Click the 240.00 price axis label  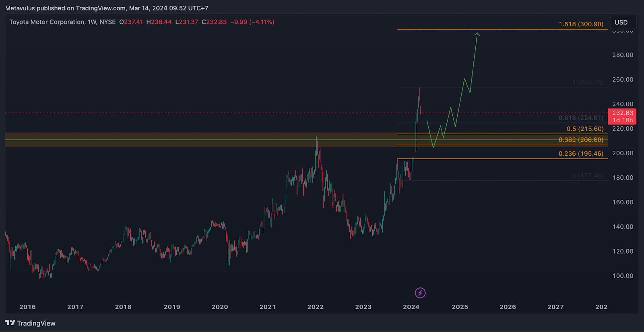tap(623, 104)
